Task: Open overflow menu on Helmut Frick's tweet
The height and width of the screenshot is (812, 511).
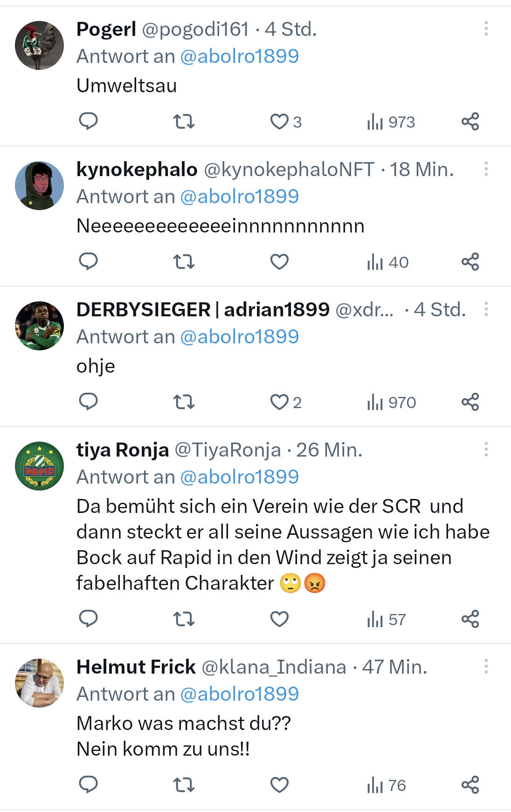Action: pyautogui.click(x=486, y=667)
